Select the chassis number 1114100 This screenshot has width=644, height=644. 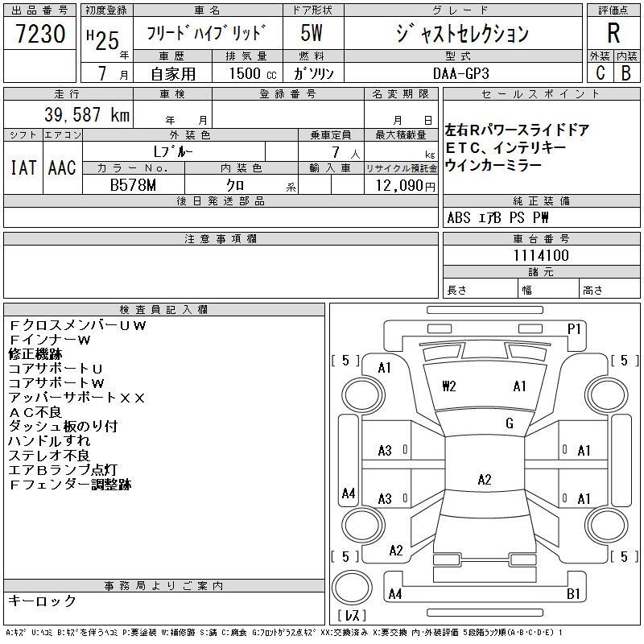(x=541, y=255)
